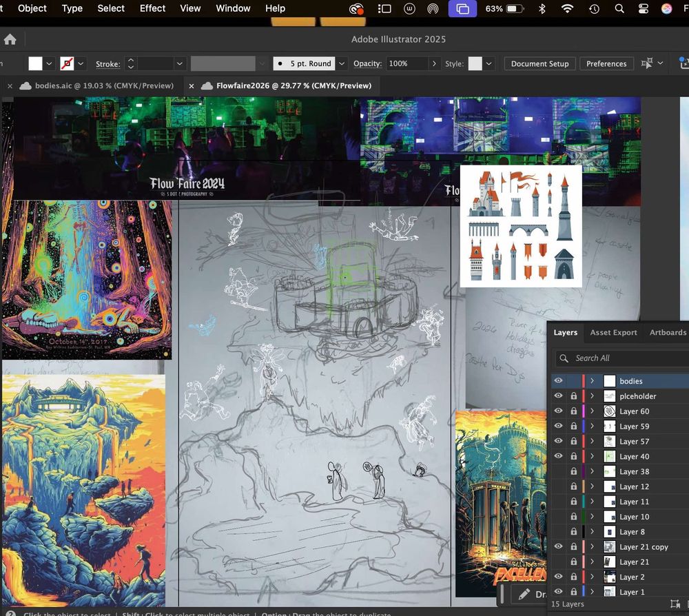Click the Wi-Fi menu bar icon
Image resolution: width=689 pixels, height=616 pixels.
click(567, 9)
